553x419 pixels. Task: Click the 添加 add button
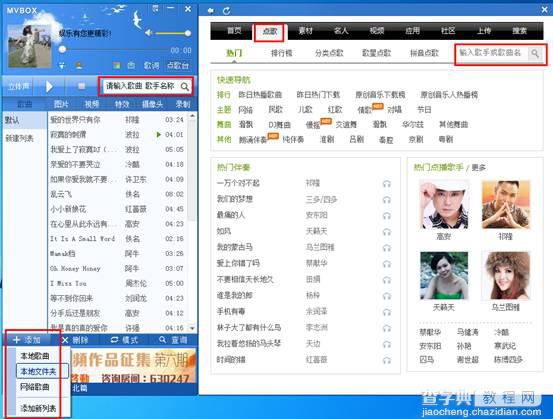(27, 340)
